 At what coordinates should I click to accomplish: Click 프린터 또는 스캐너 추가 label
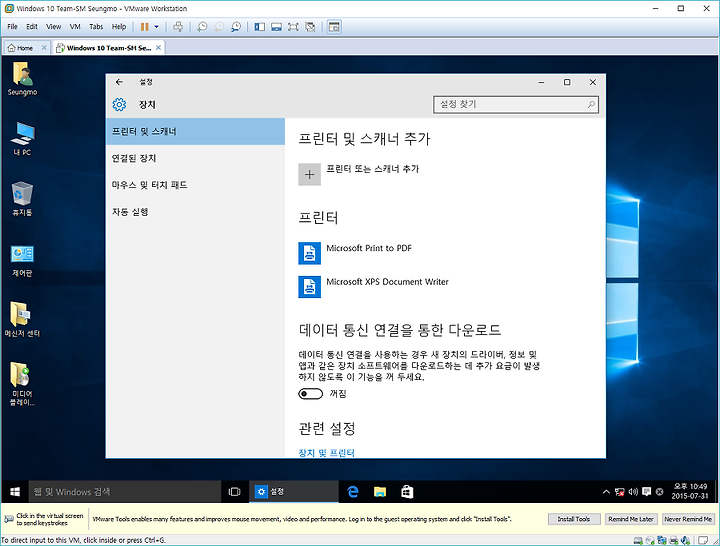pyautogui.click(x=372, y=169)
